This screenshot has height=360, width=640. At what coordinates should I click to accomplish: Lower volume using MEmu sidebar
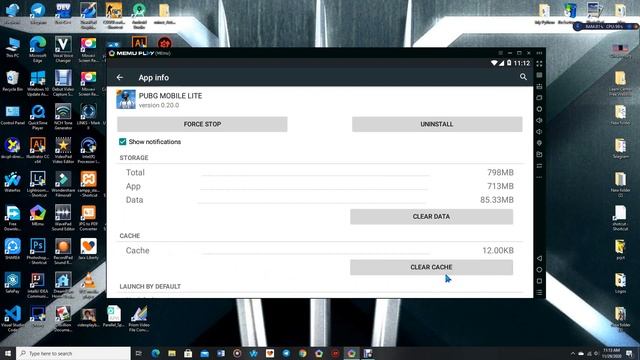coord(539,132)
